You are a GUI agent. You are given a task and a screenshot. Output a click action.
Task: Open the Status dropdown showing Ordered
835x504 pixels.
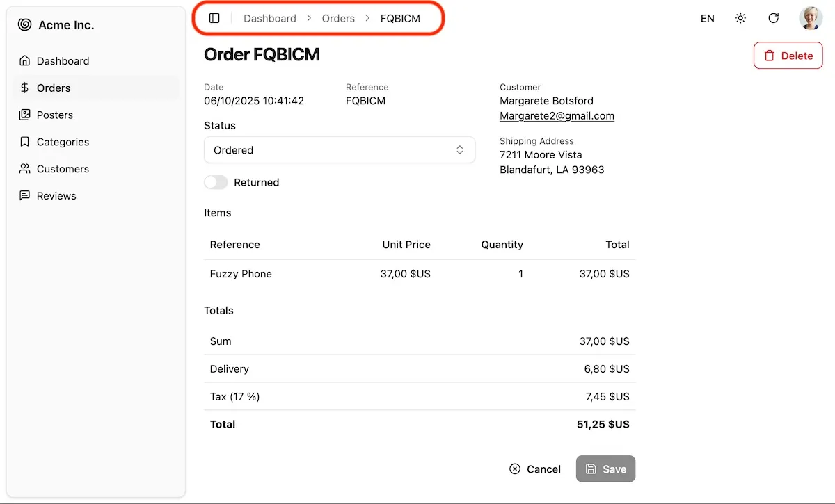tap(339, 150)
